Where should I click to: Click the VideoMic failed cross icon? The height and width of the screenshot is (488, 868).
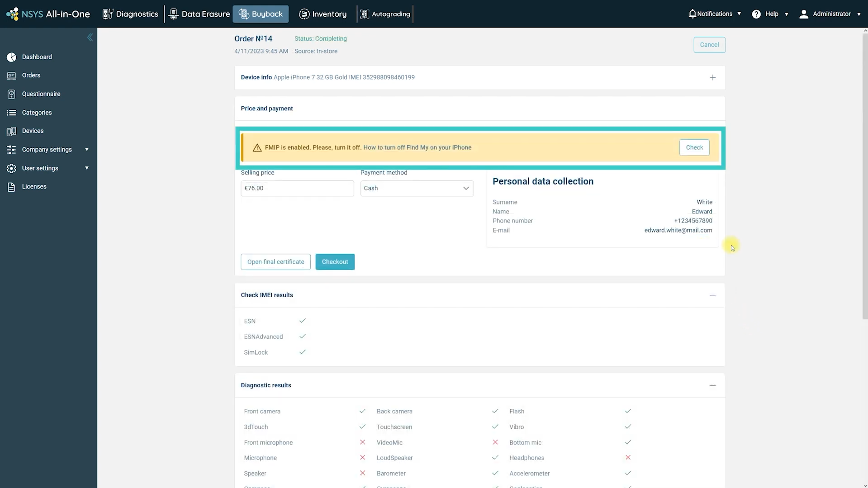(x=495, y=442)
